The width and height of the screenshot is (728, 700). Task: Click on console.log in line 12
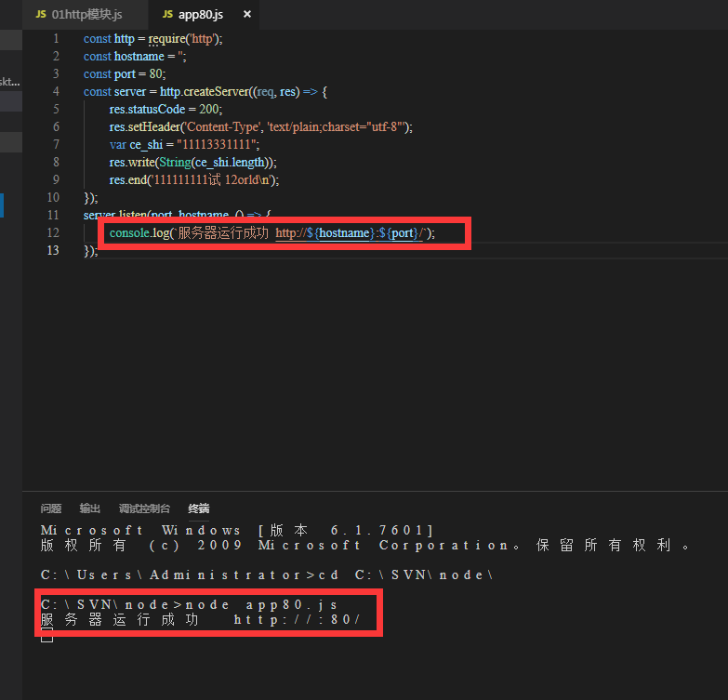[139, 232]
